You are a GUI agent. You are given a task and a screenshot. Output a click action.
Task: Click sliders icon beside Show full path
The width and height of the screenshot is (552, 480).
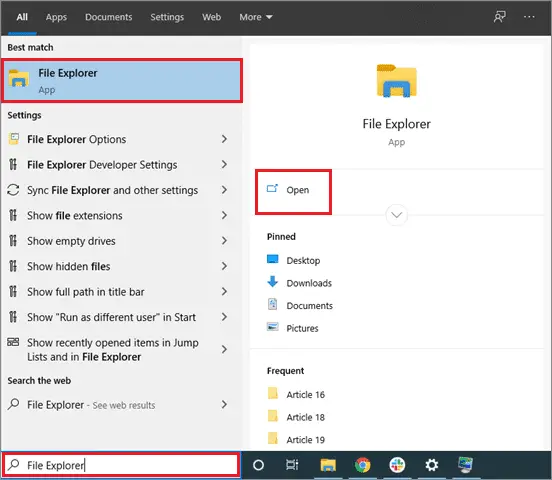click(x=13, y=291)
